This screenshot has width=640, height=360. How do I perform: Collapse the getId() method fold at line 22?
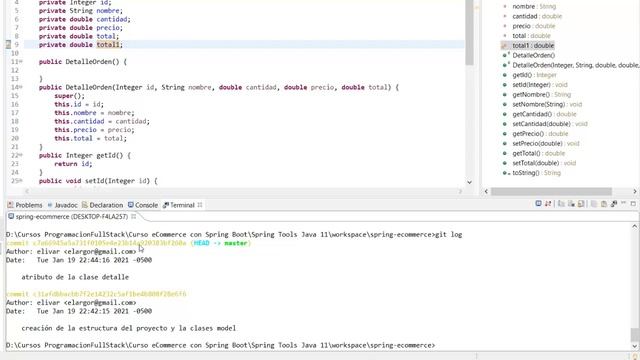point(21,155)
